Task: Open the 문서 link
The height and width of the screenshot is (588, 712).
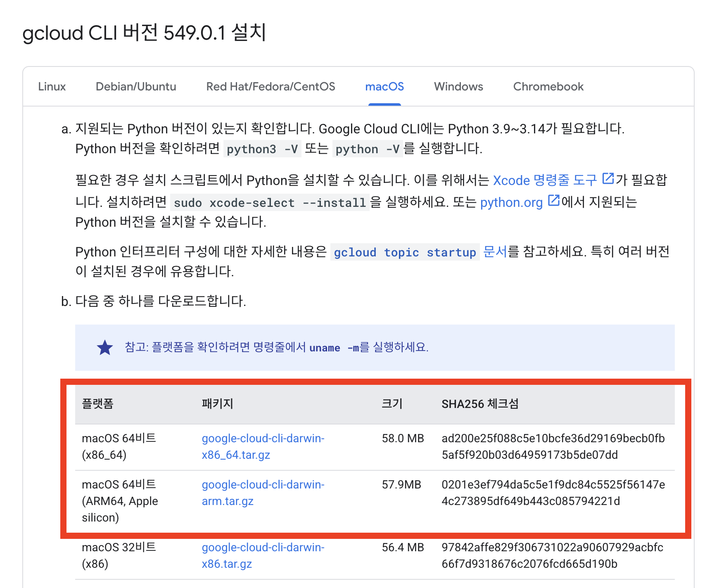Action: 495,251
